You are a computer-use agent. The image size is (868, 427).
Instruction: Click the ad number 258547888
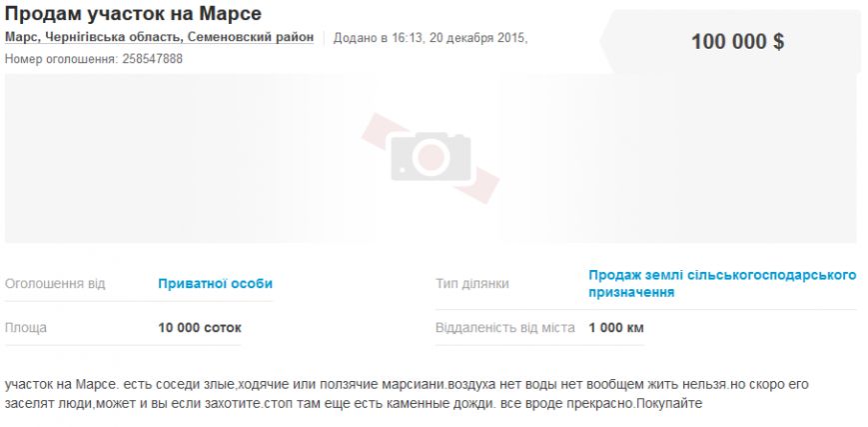coord(152,59)
